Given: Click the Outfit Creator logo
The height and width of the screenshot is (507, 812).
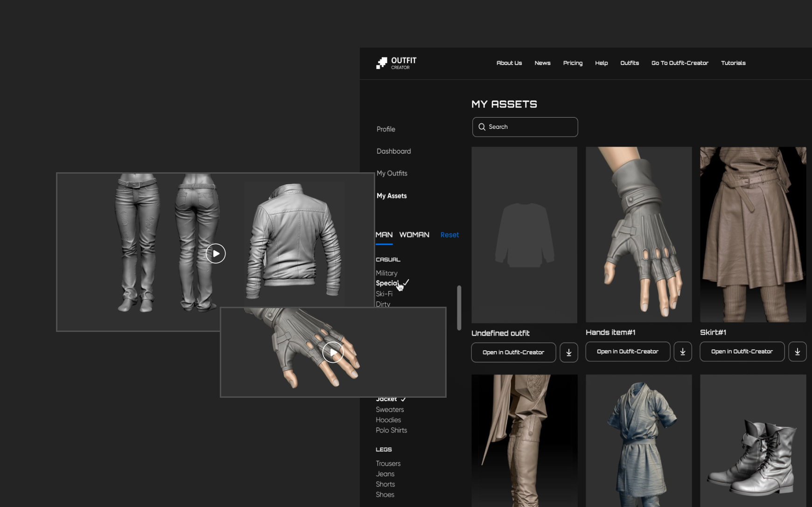Looking at the screenshot, I should point(396,63).
